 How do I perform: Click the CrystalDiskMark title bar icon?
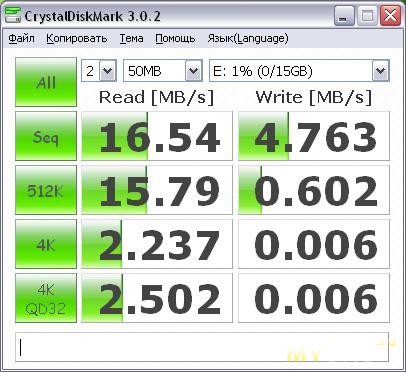[13, 15]
